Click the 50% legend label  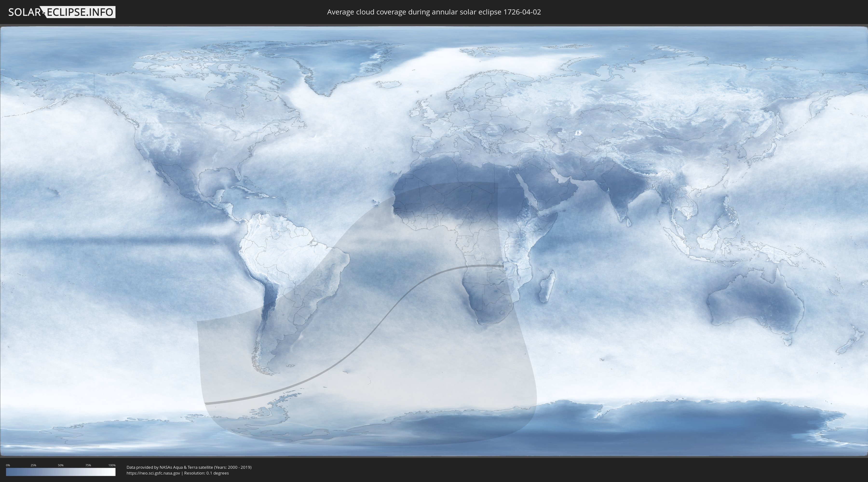(x=61, y=465)
